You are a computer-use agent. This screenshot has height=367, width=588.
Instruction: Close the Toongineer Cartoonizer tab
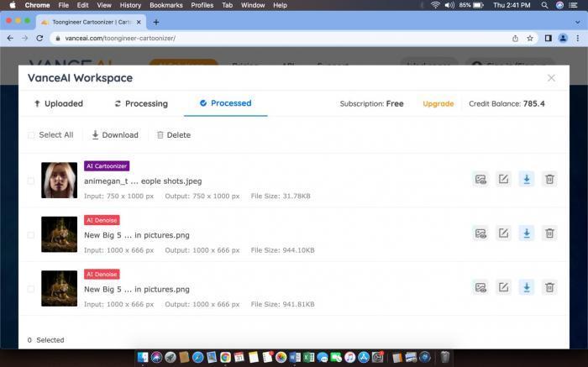tap(139, 22)
